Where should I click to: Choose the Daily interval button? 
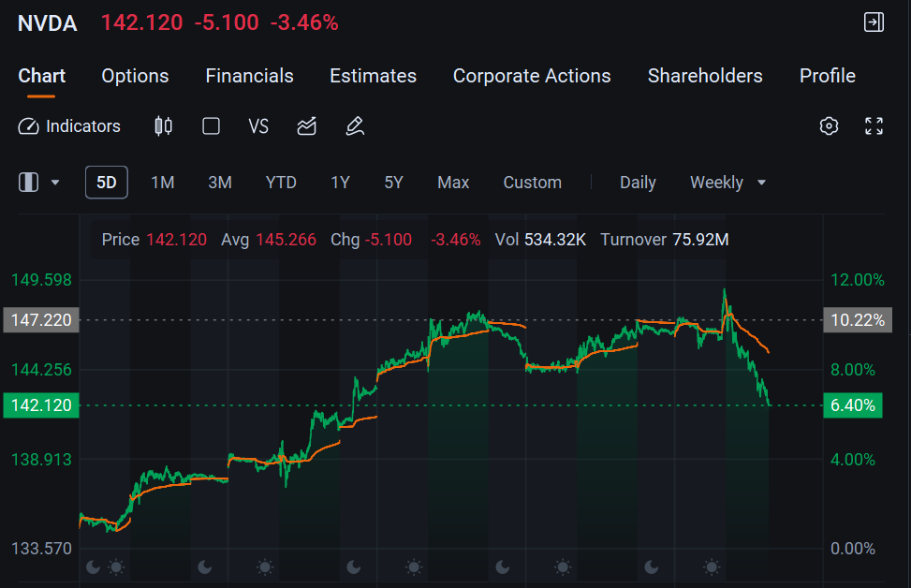[x=638, y=183]
